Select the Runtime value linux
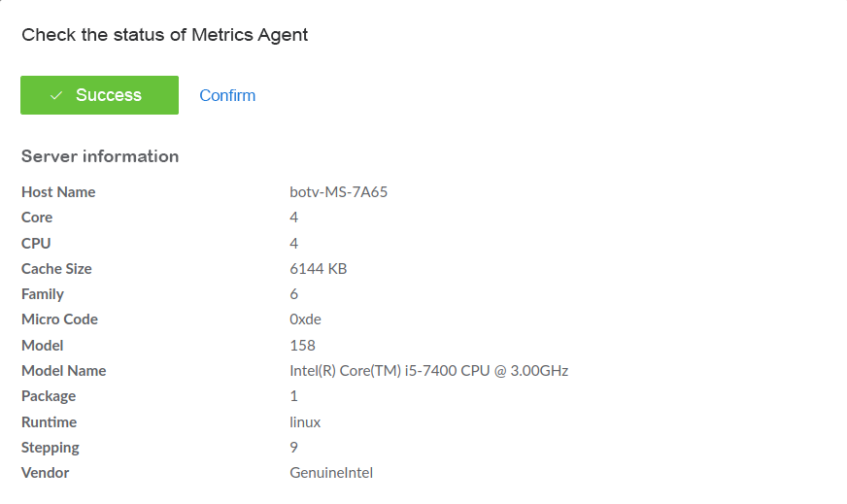This screenshot has height=504, width=847. coord(305,422)
